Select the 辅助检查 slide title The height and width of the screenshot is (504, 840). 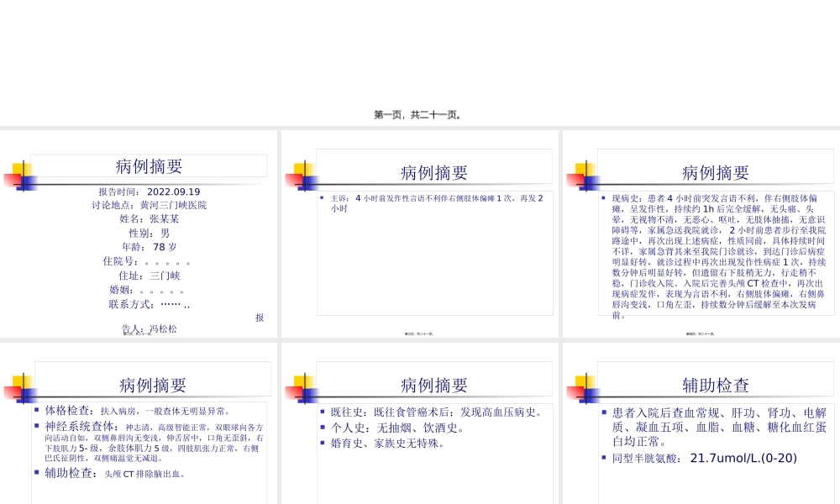pos(715,385)
